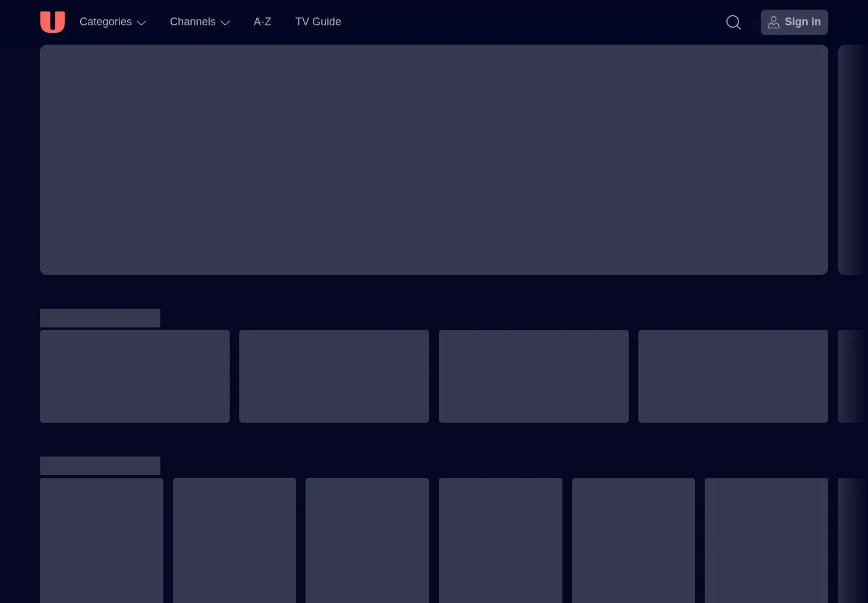Expand the Categories dropdown

113,22
